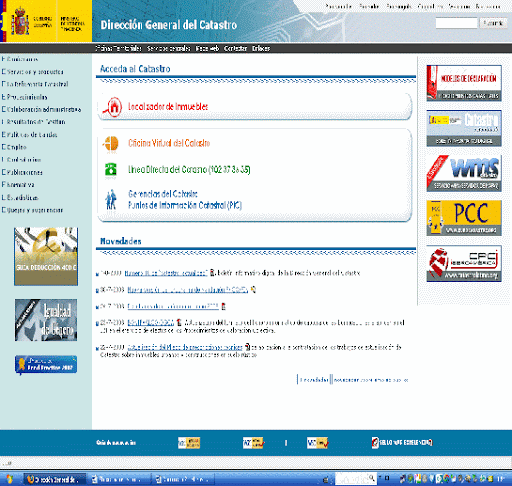The height and width of the screenshot is (486, 512).
Task: Click the third W3C validation badge in the footer
Action: 317,443
